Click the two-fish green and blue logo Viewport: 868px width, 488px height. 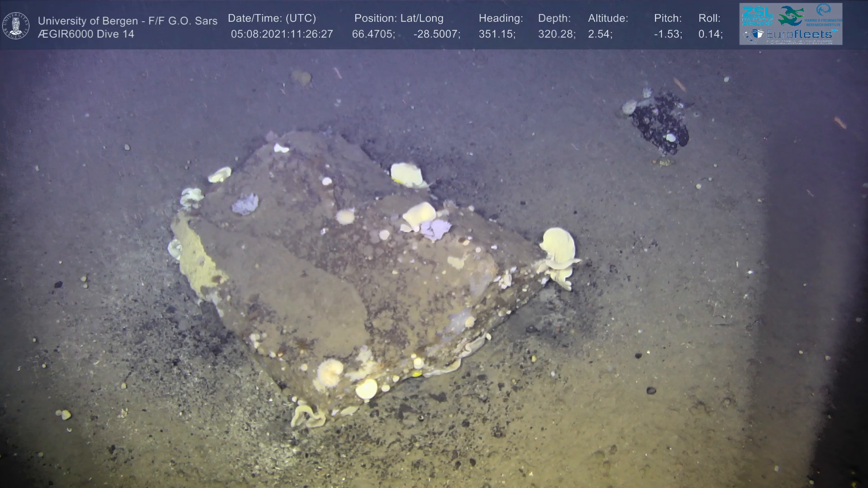pos(791,15)
